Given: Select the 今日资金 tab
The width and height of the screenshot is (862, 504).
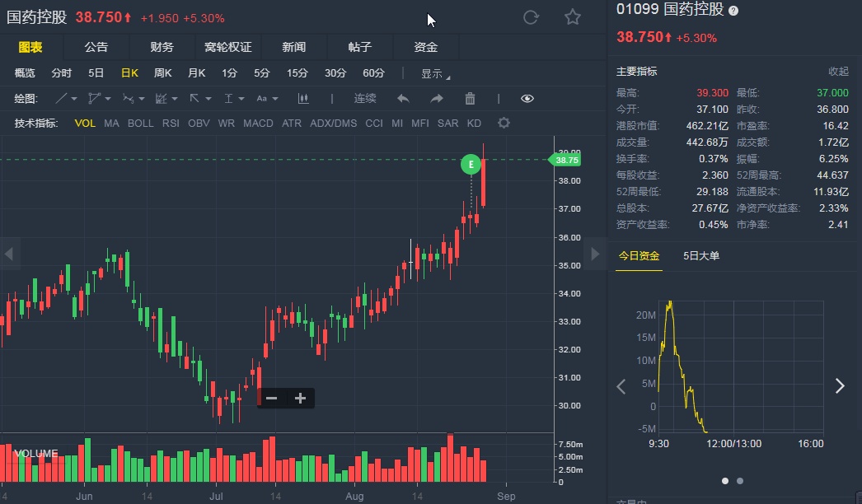Looking at the screenshot, I should point(639,255).
